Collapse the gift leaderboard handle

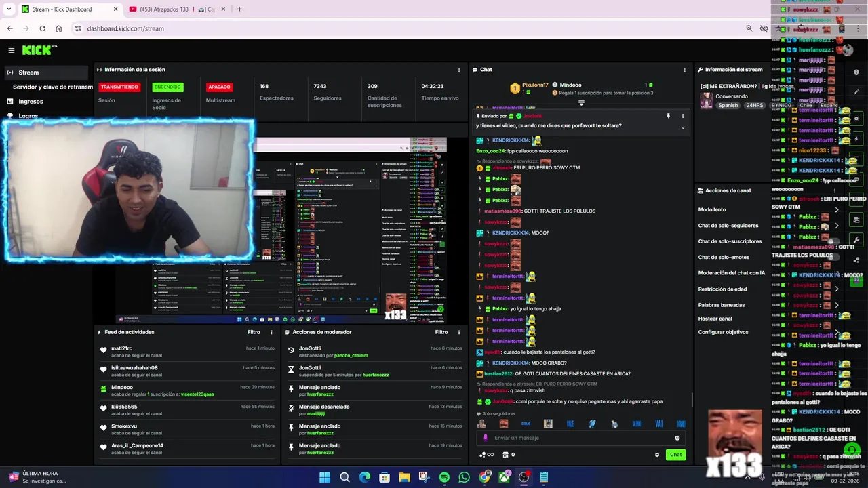[581, 103]
